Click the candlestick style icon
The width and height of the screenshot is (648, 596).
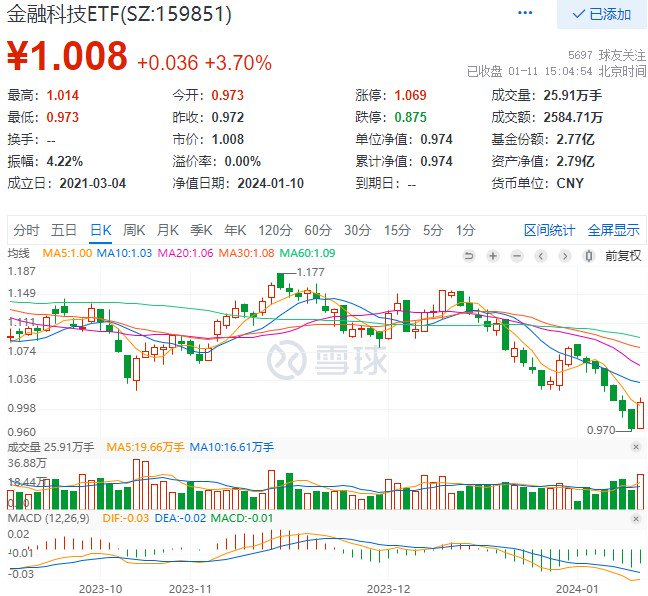589,256
